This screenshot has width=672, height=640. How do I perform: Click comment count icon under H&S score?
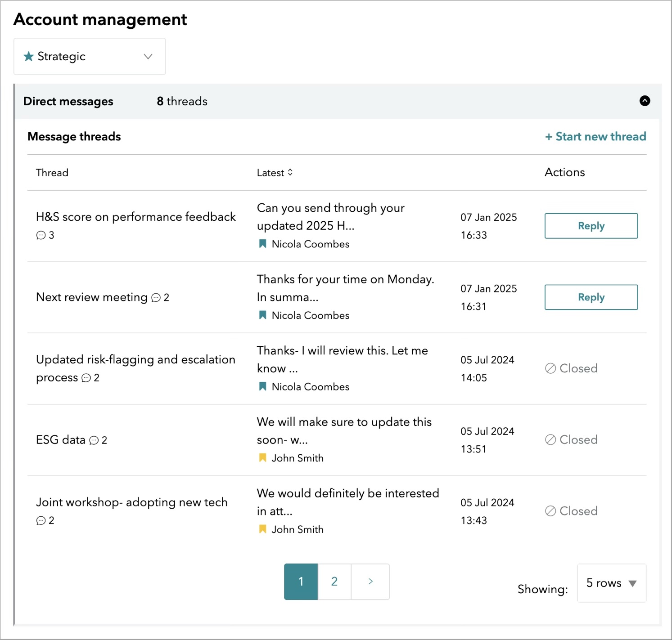(x=41, y=235)
